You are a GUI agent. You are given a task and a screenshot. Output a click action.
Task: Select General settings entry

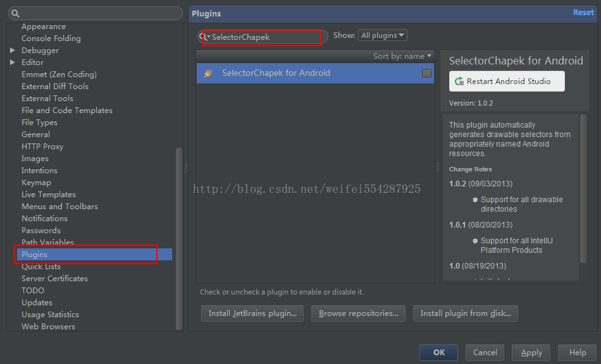pyautogui.click(x=35, y=135)
